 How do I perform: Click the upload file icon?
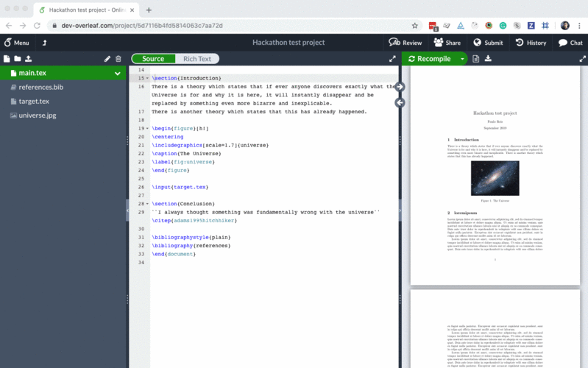tap(29, 59)
